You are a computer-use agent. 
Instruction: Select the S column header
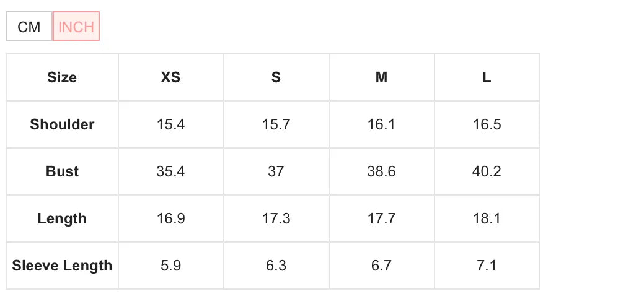tap(276, 77)
